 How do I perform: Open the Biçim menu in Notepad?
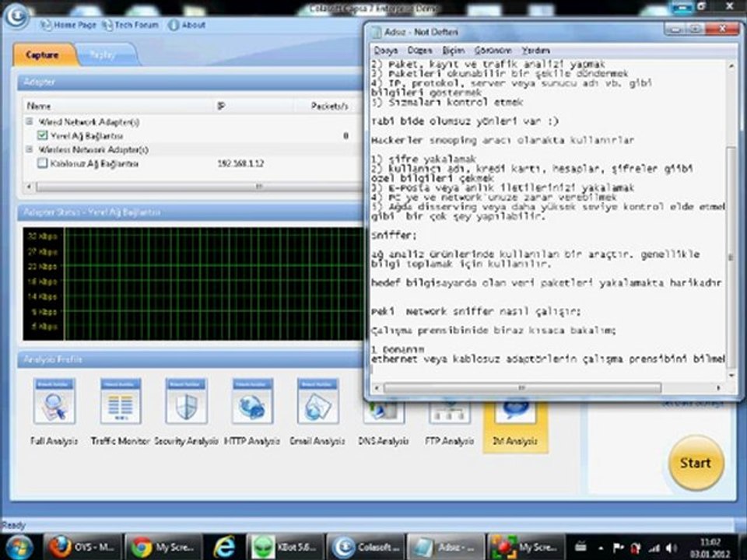453,51
